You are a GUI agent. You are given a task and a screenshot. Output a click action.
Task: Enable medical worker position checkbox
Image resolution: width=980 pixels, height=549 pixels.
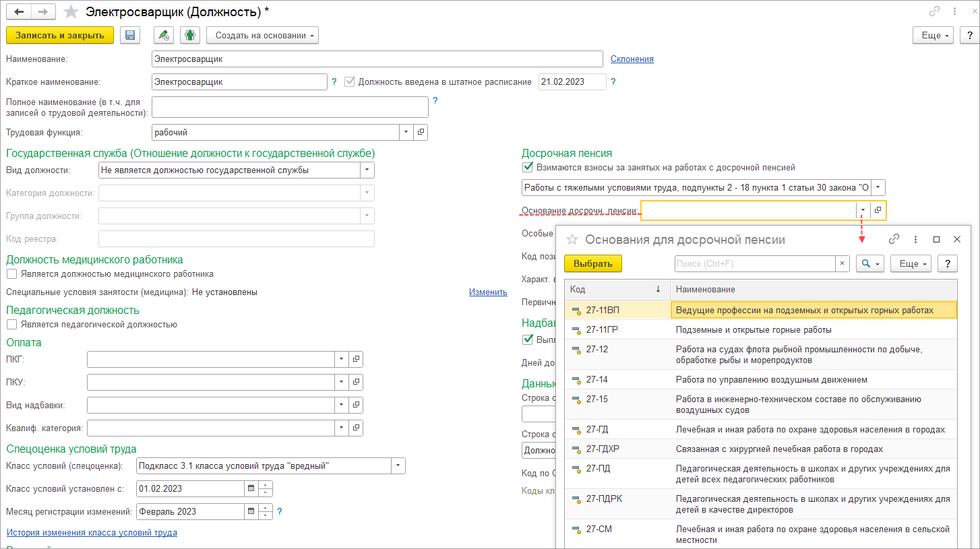tap(11, 274)
